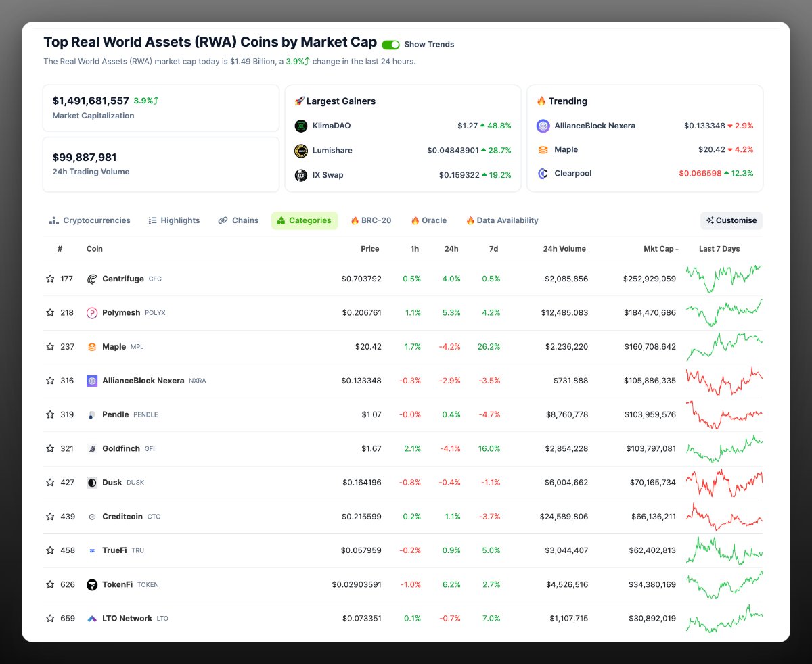Sort by 24h change column header
Viewport: 812px width, 664px height.
[451, 249]
